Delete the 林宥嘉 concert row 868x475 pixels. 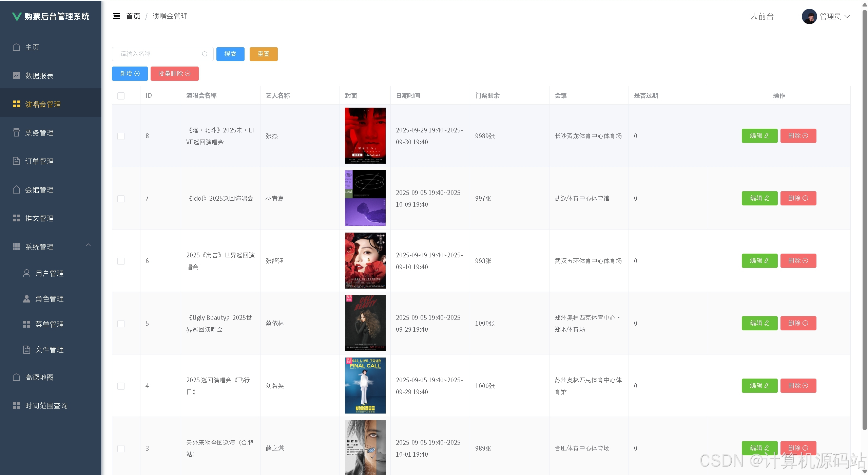pos(798,198)
